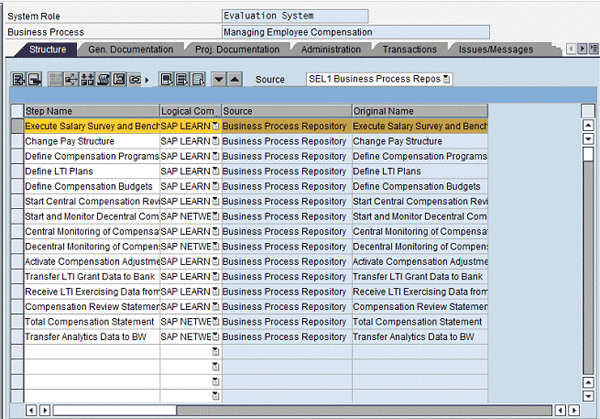
Task: Open Logical Component dropdown for Execute Salary Survey
Action: point(215,127)
